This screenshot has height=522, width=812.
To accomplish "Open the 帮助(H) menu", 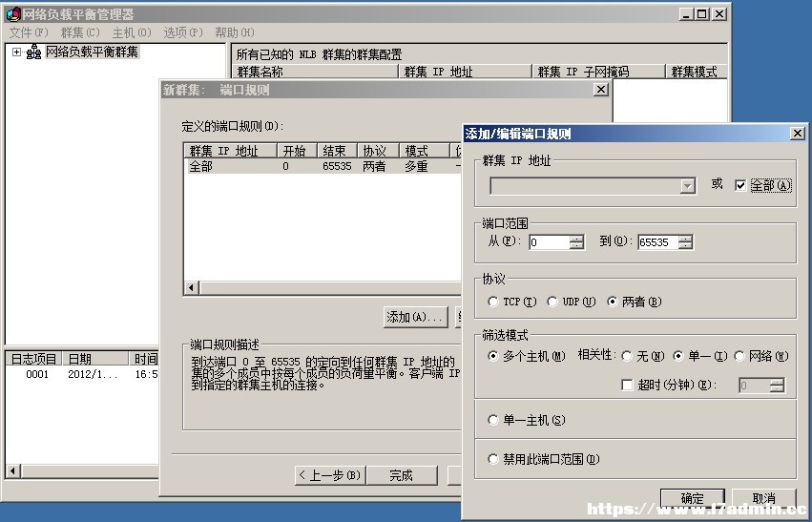I will point(235,32).
